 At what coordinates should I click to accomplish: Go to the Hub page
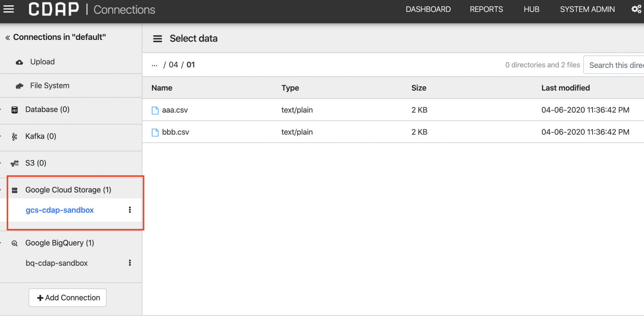pyautogui.click(x=531, y=9)
